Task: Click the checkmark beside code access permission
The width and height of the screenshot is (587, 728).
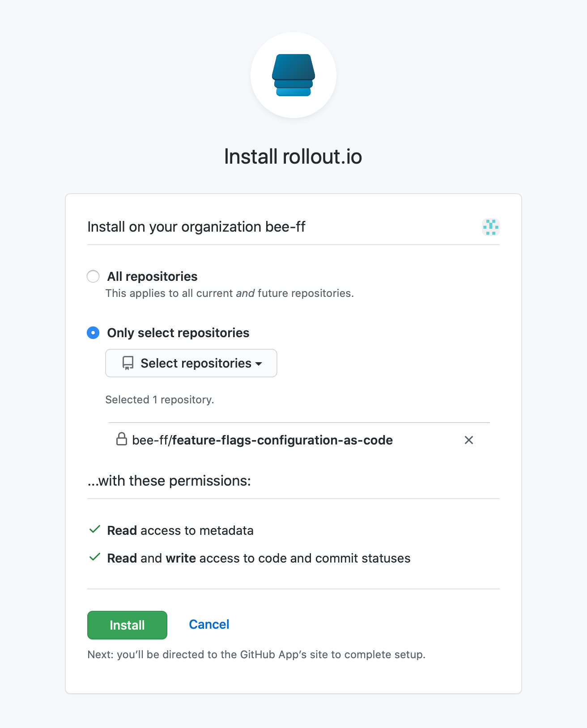Action: click(94, 557)
